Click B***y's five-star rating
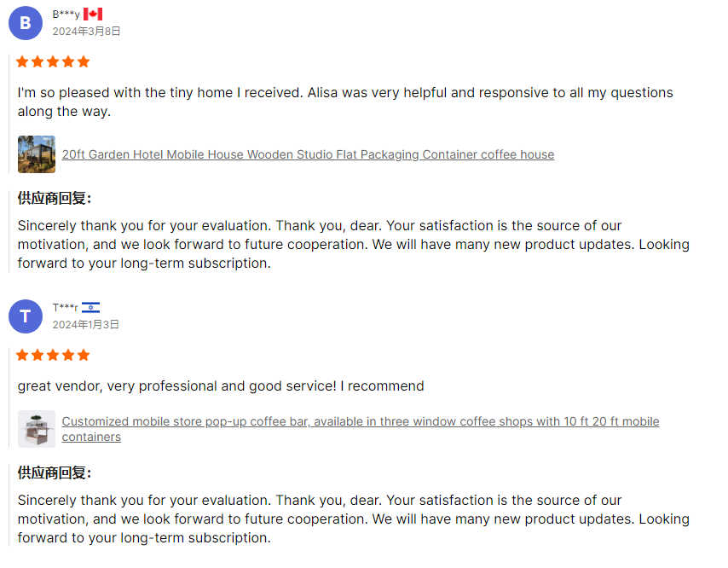The image size is (728, 568). pyautogui.click(x=53, y=61)
